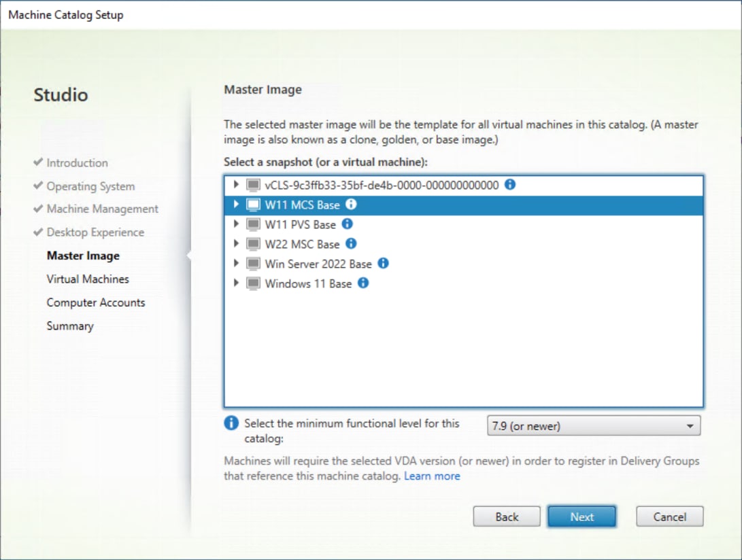This screenshot has height=560, width=742.
Task: Open the Learn more link
Action: [432, 476]
